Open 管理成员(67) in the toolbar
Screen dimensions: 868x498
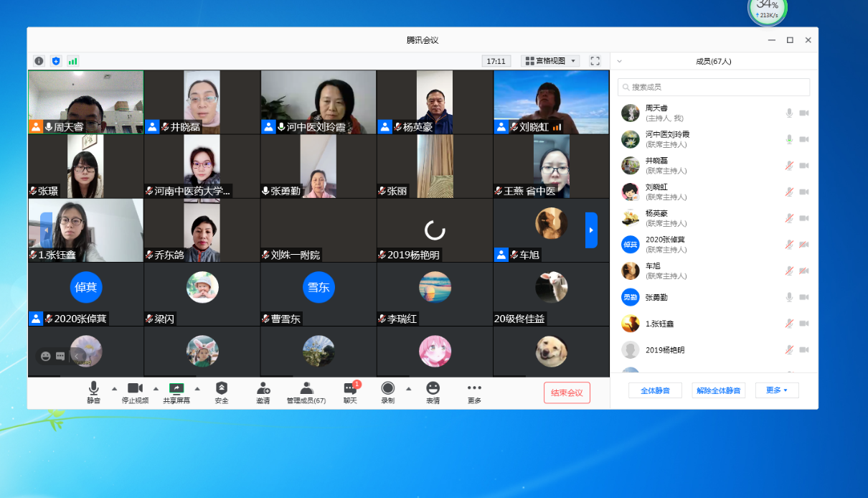[306, 388]
